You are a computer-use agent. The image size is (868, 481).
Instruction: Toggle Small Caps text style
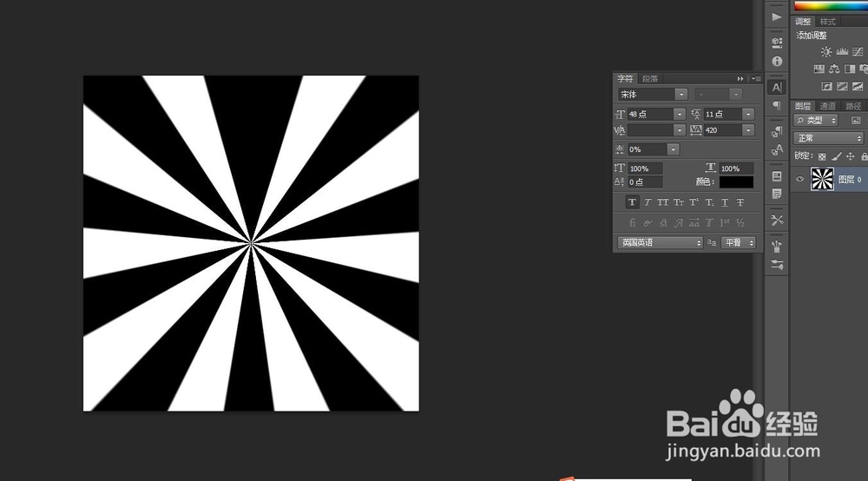click(x=678, y=202)
